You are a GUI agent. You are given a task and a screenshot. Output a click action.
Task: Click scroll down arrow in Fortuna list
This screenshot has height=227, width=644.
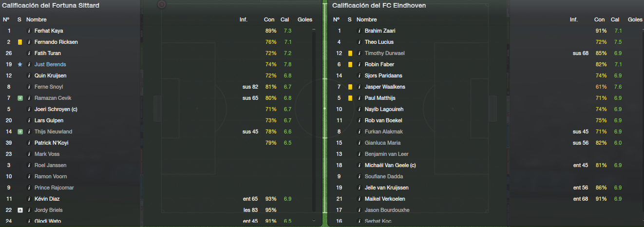coord(314,221)
